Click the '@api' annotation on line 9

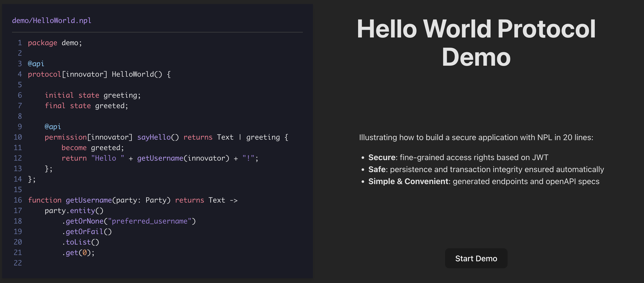point(53,127)
